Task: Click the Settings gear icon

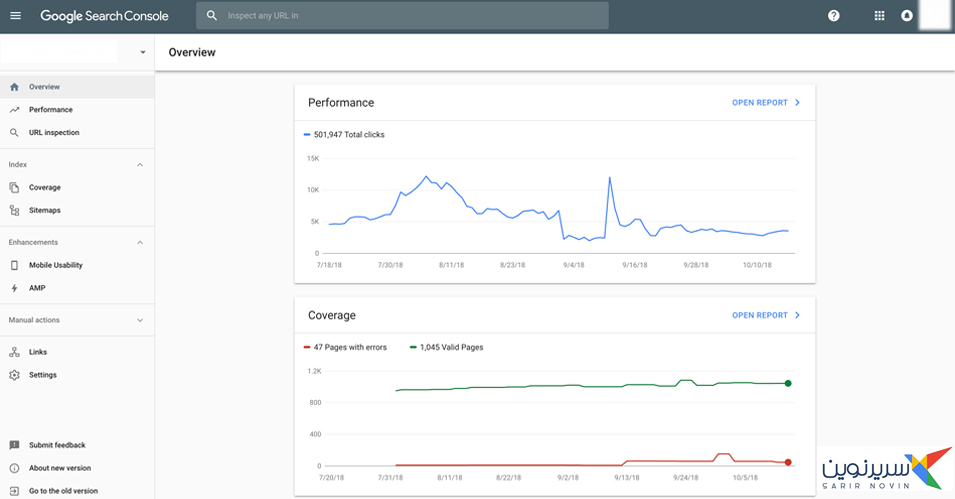Action: click(x=15, y=375)
